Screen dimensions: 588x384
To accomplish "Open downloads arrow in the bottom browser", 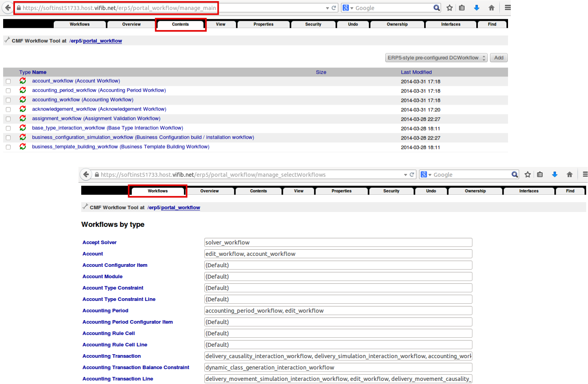I will 555,175.
